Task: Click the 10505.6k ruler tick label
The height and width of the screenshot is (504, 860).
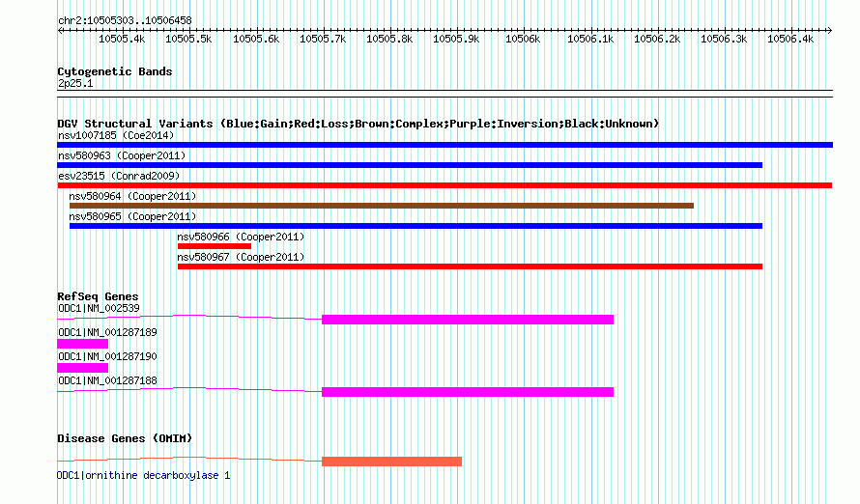Action: (x=256, y=39)
